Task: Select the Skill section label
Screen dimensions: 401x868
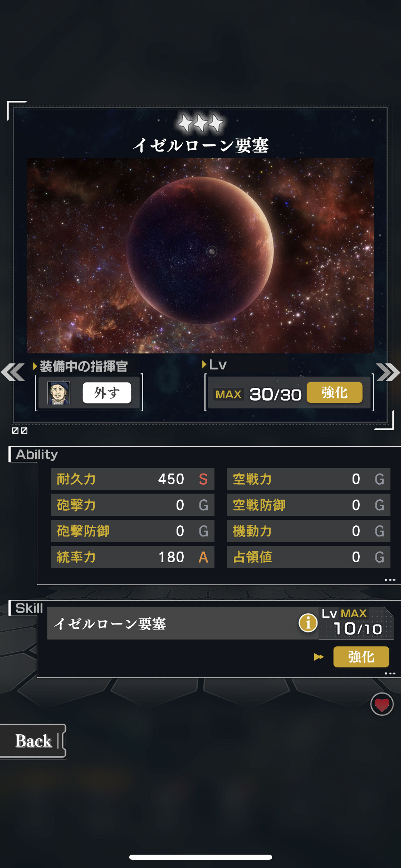Action: [x=29, y=608]
